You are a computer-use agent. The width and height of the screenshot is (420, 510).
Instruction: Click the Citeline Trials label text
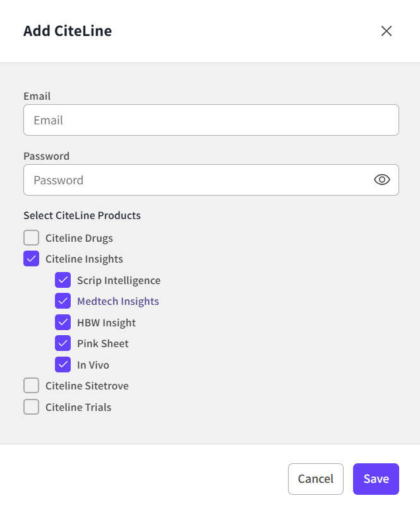pos(78,407)
